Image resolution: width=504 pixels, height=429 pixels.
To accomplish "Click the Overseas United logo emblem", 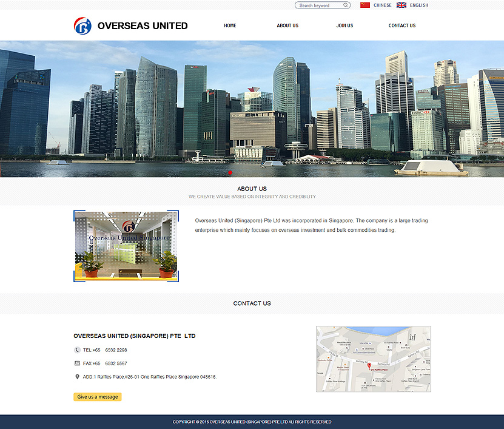I will (82, 25).
